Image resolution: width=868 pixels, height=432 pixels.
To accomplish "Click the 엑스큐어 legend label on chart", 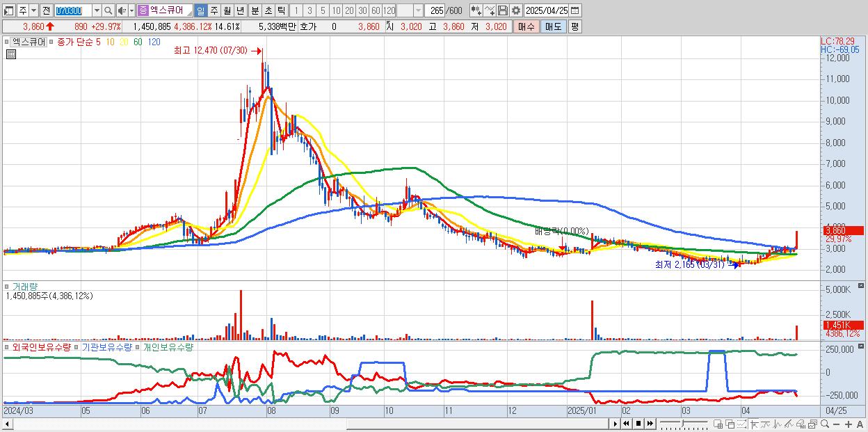I will [x=30, y=42].
